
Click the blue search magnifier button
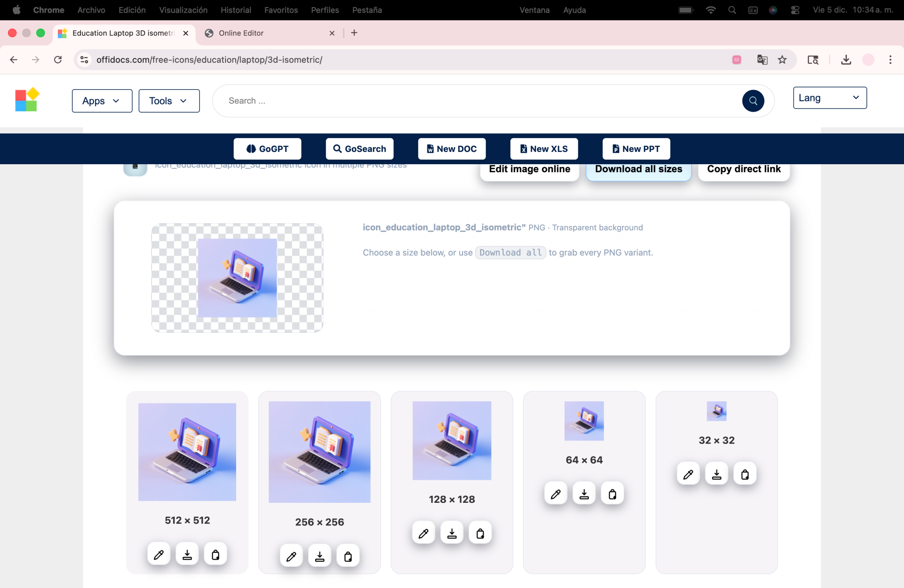(x=753, y=101)
